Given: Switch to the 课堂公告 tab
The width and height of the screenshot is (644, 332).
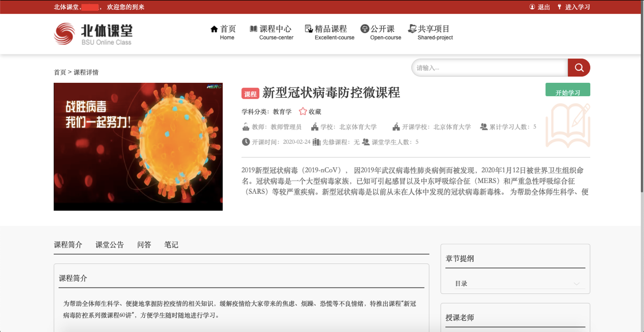Looking at the screenshot, I should [110, 245].
